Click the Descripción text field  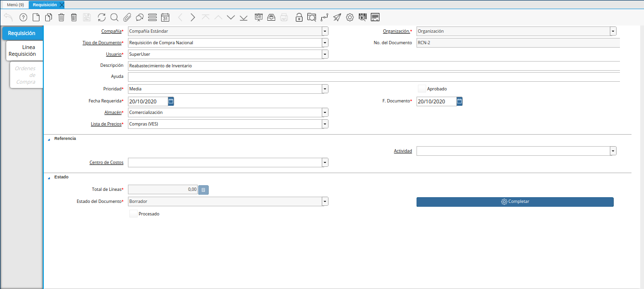pos(373,65)
